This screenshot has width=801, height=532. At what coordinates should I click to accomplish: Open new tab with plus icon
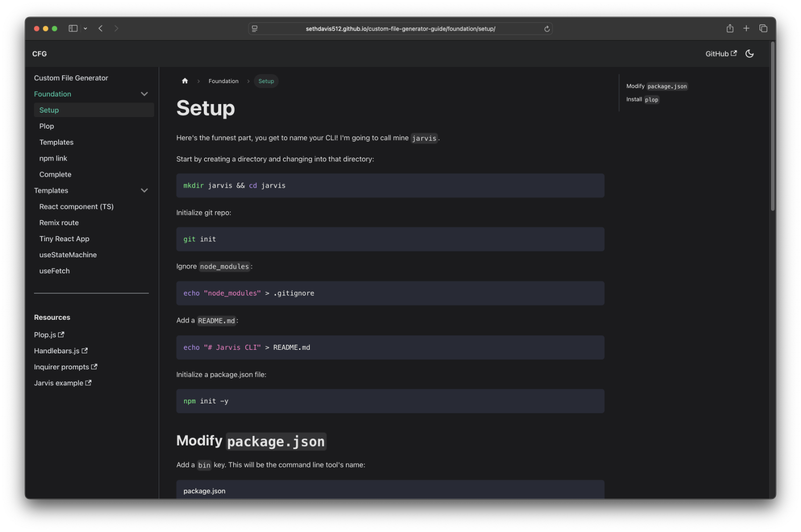(746, 29)
